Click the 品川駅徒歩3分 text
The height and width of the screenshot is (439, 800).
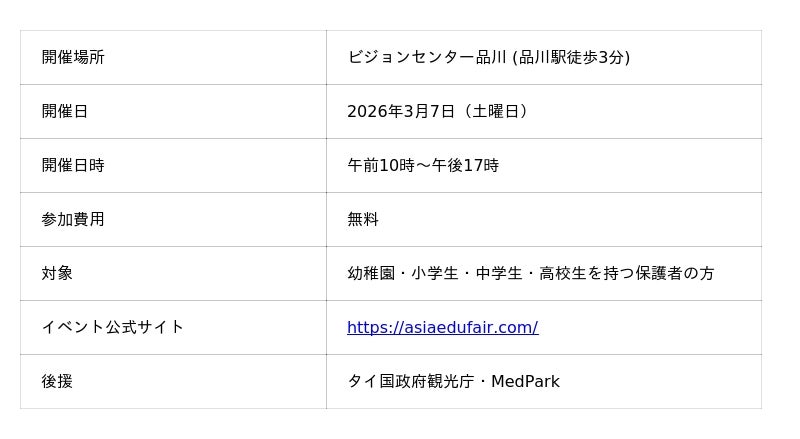pyautogui.click(x=570, y=57)
